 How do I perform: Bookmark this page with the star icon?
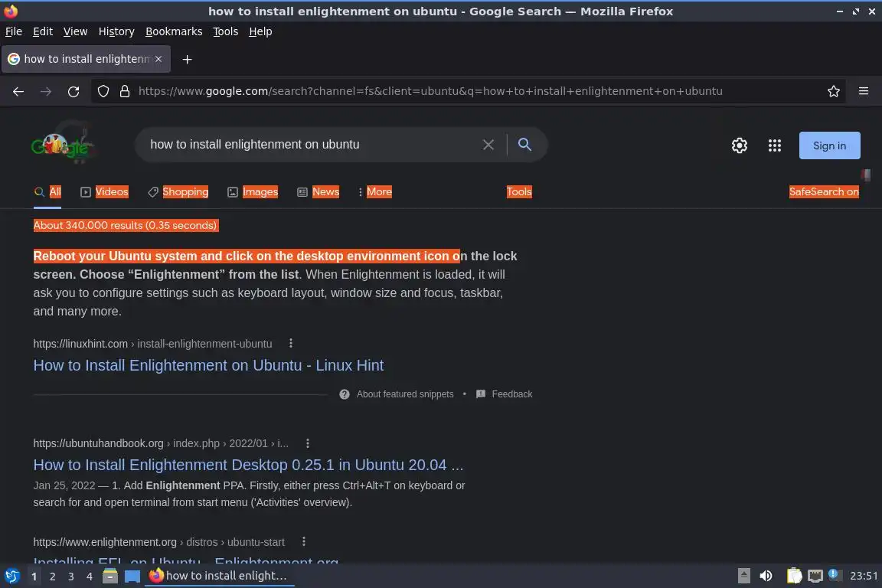[x=834, y=91]
